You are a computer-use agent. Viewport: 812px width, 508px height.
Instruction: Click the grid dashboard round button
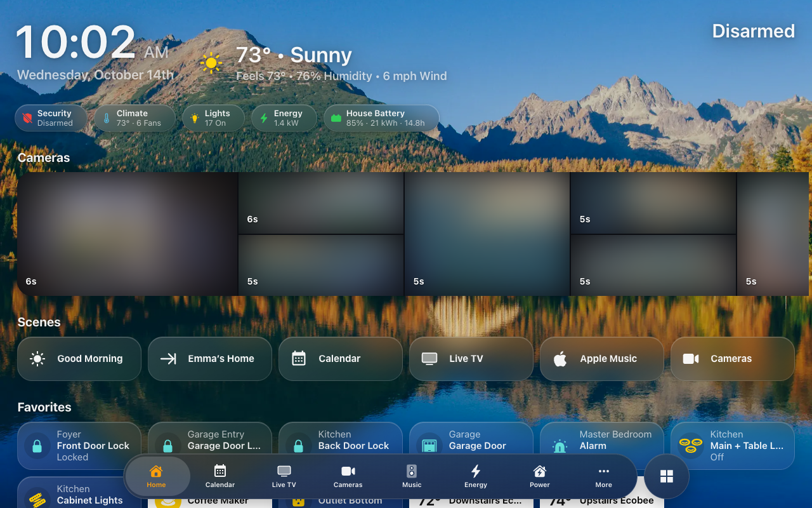tap(667, 476)
